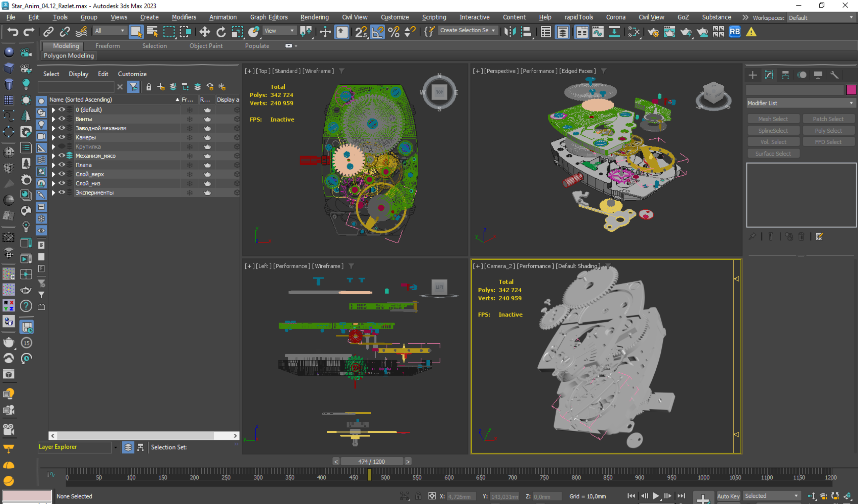858x504 pixels.
Task: Hide the Винты layer via eye icon
Action: pos(62,119)
